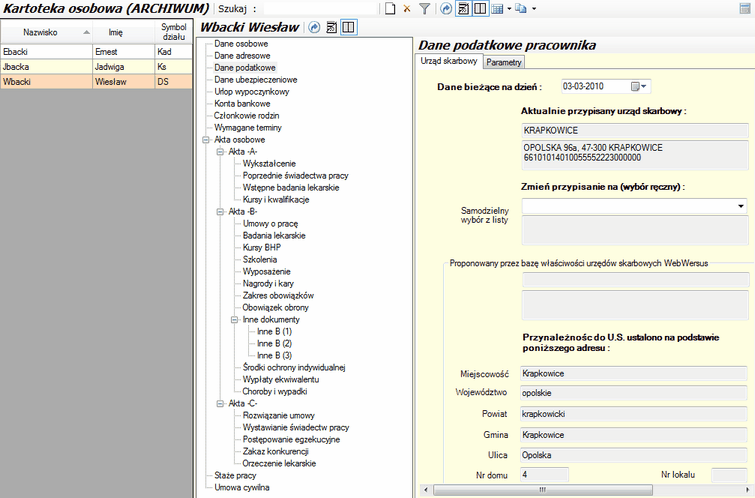Click the new document icon in top toolbar
The width and height of the screenshot is (755, 498).
tap(391, 8)
